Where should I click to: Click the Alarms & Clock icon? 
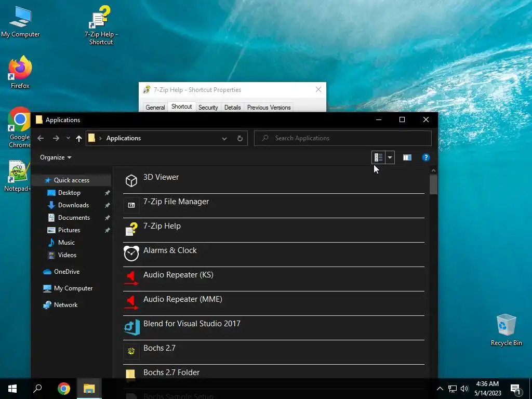pos(131,254)
